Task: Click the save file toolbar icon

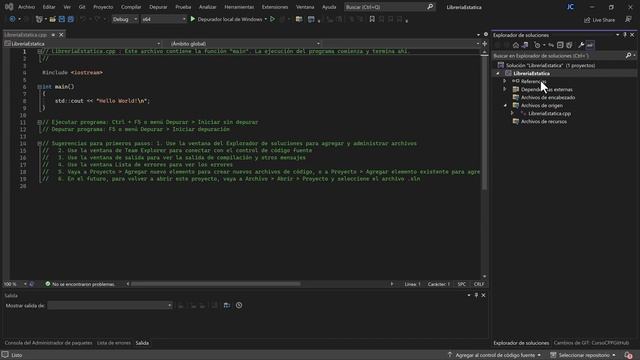Action: (x=62, y=19)
